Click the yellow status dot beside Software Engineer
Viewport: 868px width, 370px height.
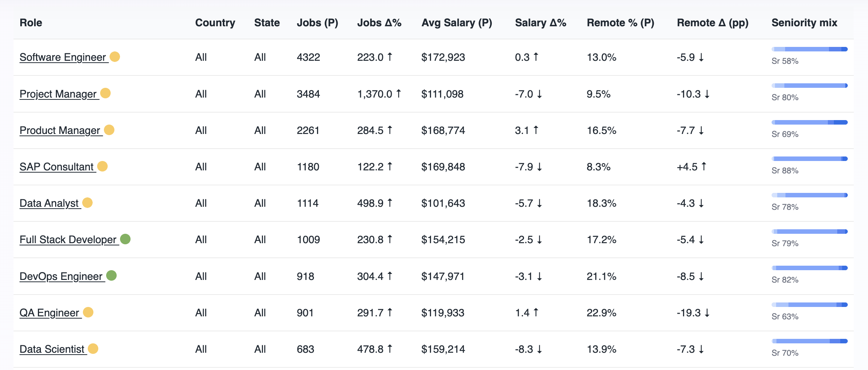(x=115, y=57)
